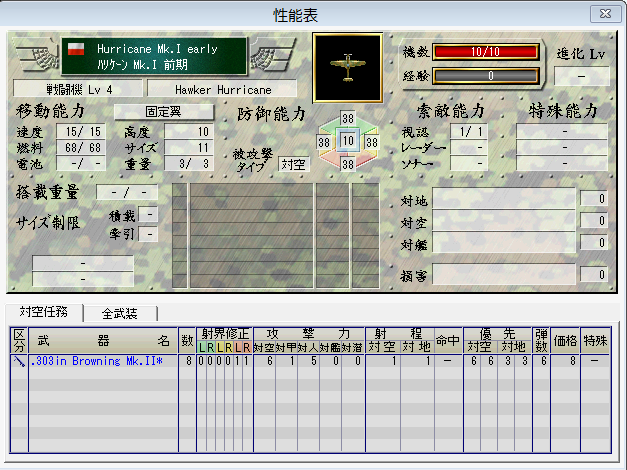627x470 pixels.
Task: Click the Hawker Hurricane field
Action: (223, 89)
